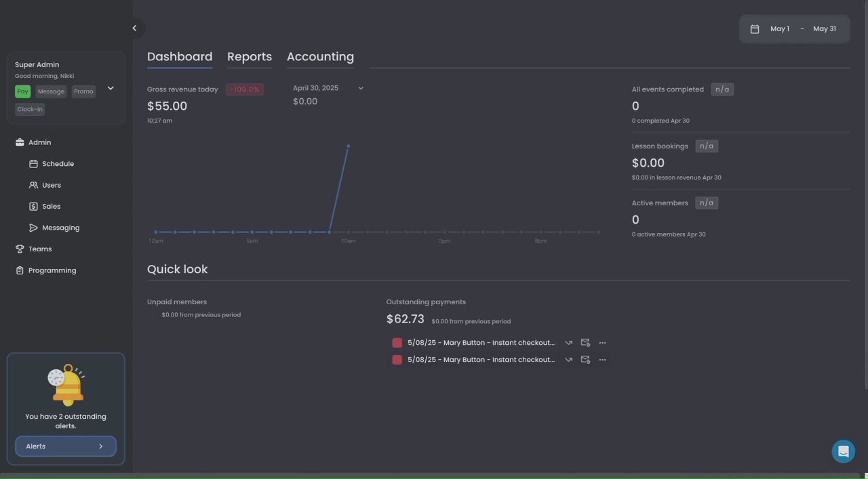Screen dimensions: 868x479
Task: Click the arrow icon on second outstanding payment
Action: coord(568,360)
